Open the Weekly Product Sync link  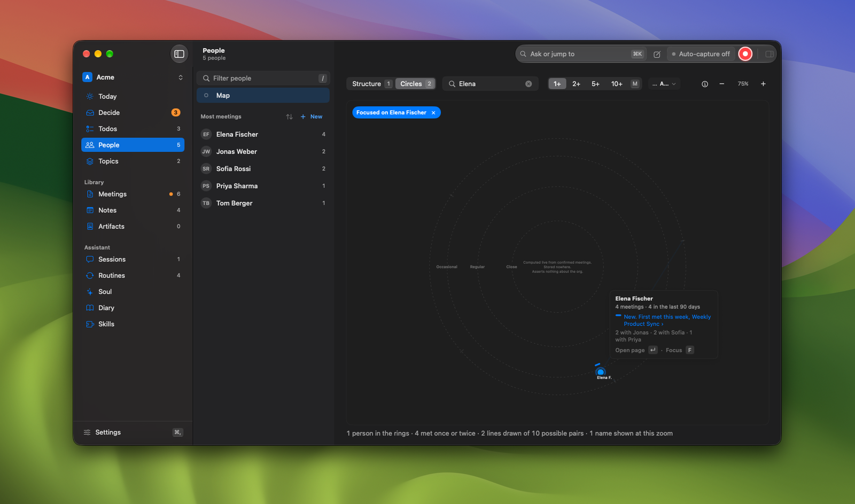667,320
